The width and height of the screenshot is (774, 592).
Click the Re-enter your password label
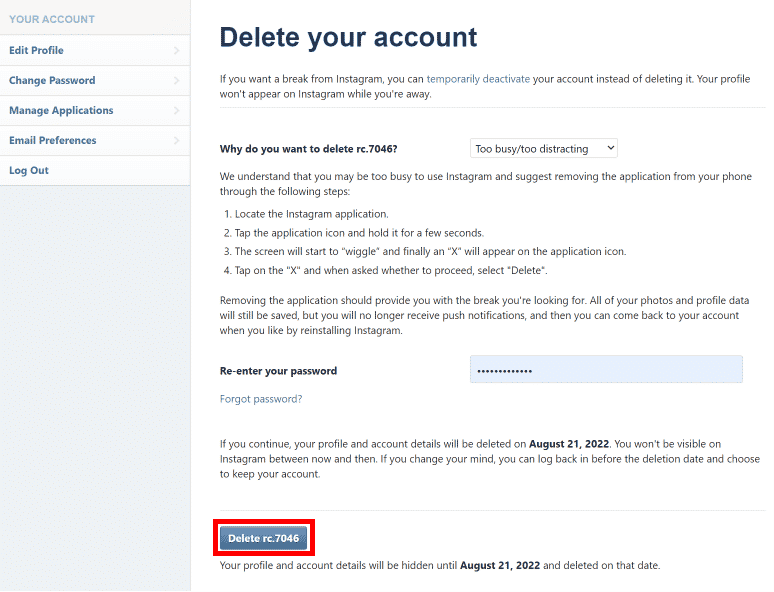coord(278,371)
